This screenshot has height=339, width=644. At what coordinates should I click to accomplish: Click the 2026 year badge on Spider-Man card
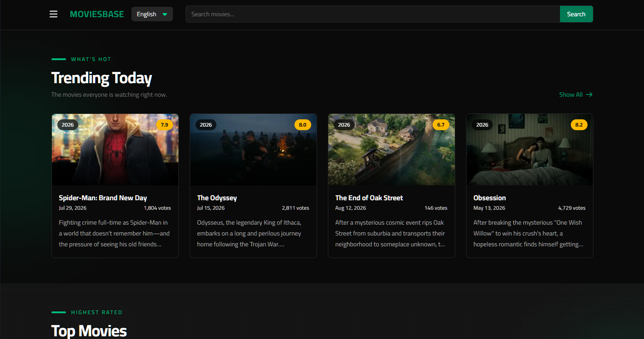[x=68, y=125]
